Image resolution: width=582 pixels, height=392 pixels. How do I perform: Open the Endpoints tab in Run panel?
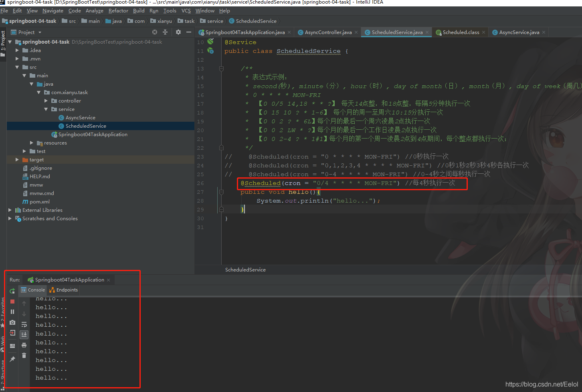pos(64,290)
